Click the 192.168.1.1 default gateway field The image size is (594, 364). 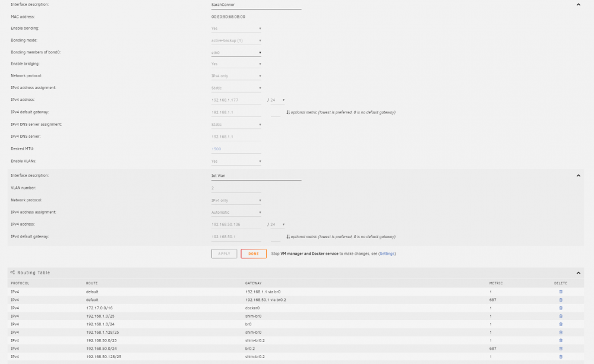(x=236, y=112)
